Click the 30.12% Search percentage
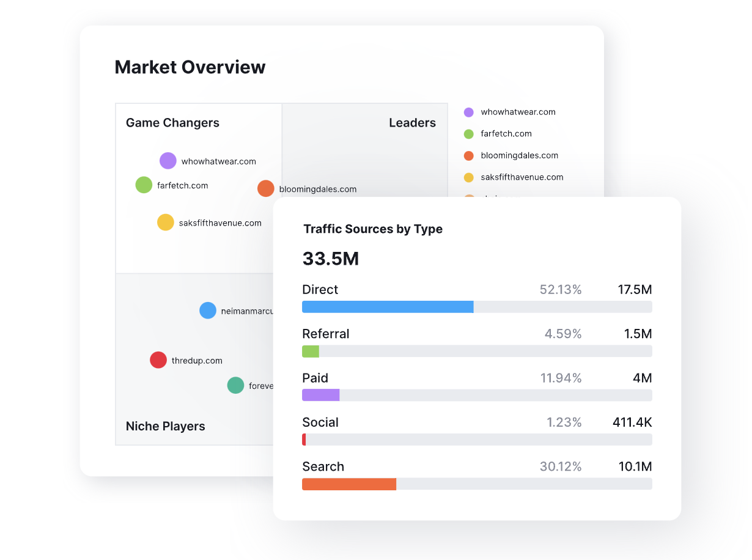Viewport: 752px width, 560px height. pos(561,466)
